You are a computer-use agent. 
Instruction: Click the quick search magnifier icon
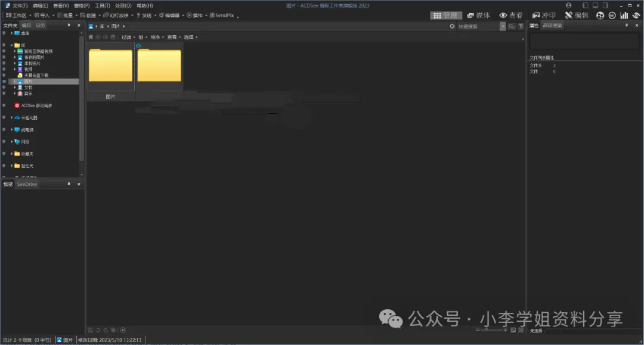[512, 26]
